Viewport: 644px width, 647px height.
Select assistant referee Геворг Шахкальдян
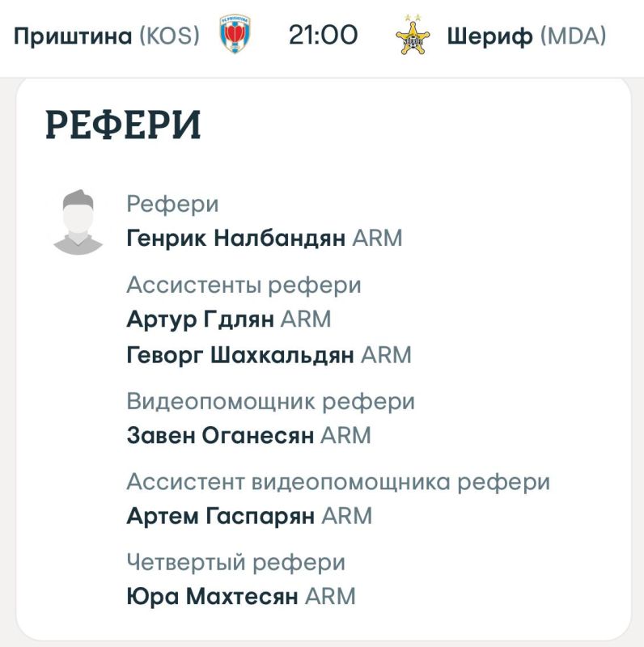coord(241,355)
